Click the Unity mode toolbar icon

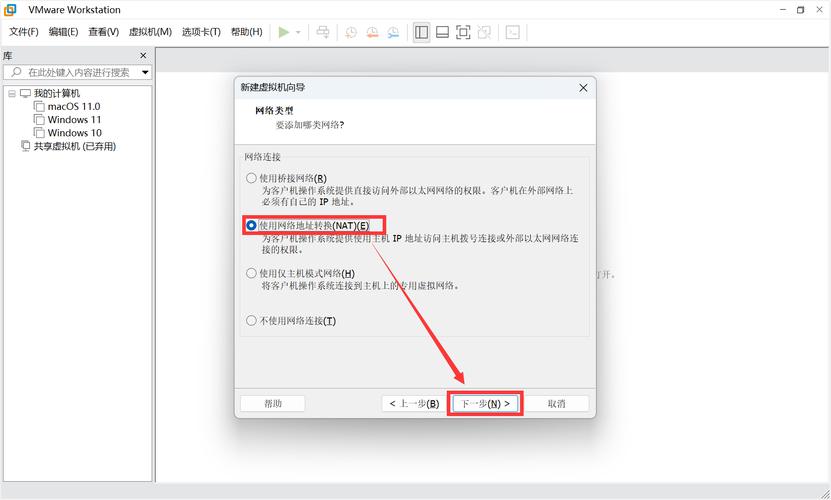click(x=484, y=32)
